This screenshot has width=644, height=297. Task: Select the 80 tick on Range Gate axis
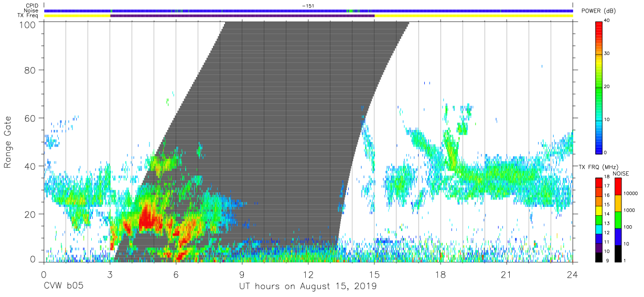(x=30, y=70)
